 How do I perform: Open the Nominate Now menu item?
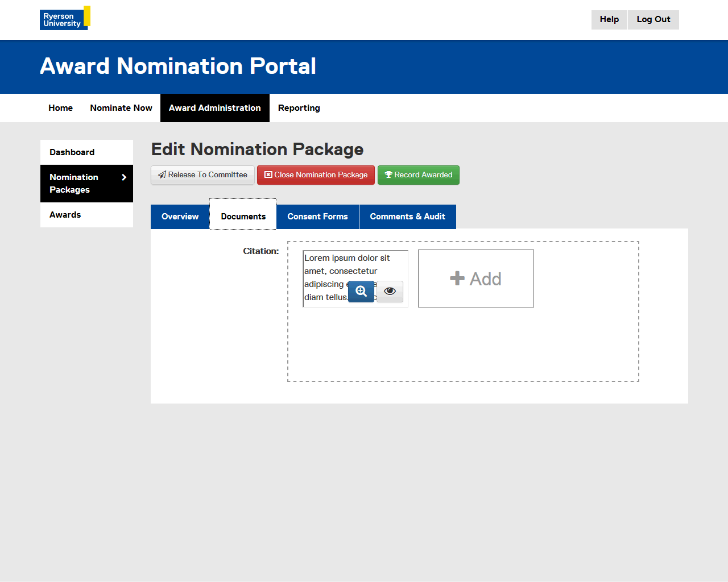coord(121,108)
